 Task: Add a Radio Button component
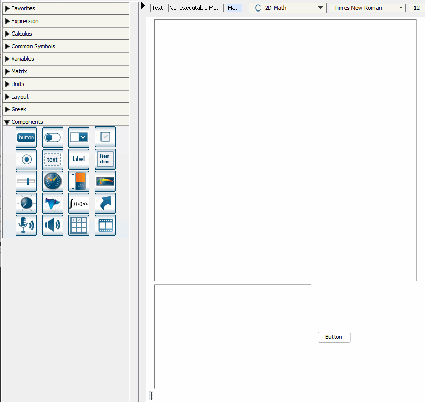(x=26, y=159)
